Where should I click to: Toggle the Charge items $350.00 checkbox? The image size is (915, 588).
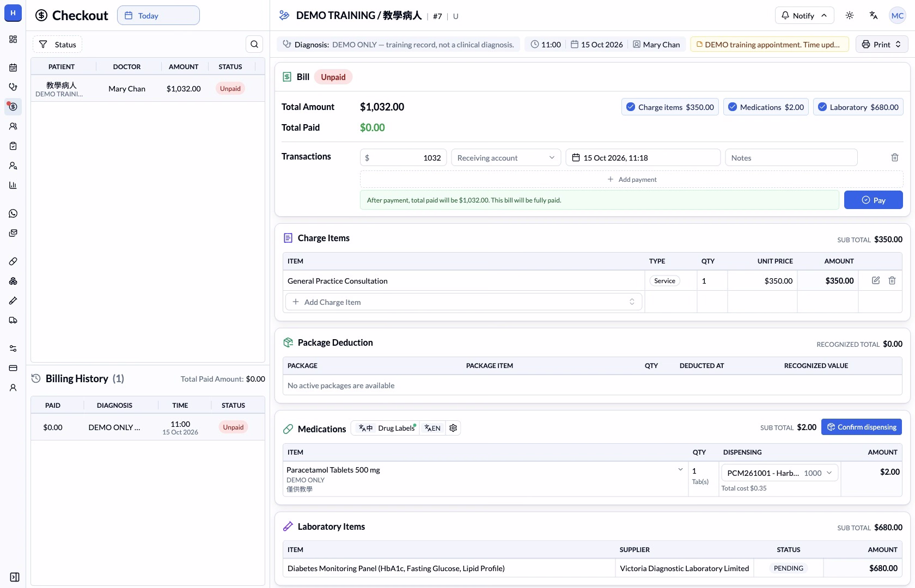(x=670, y=107)
